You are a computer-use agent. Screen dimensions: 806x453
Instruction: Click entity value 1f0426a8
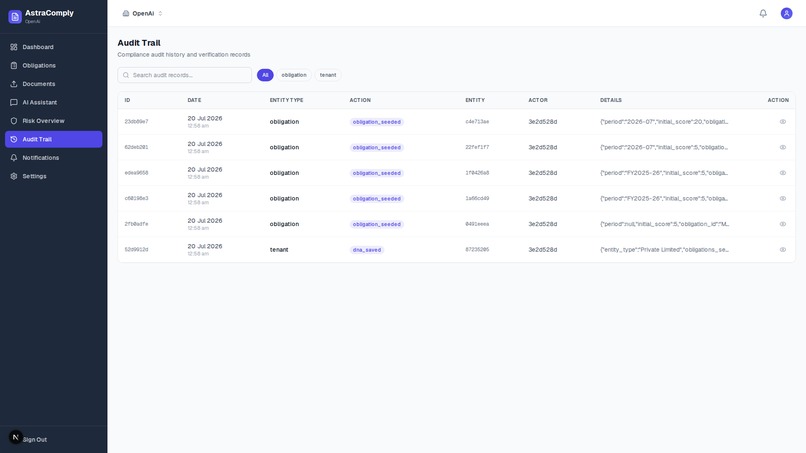477,173
